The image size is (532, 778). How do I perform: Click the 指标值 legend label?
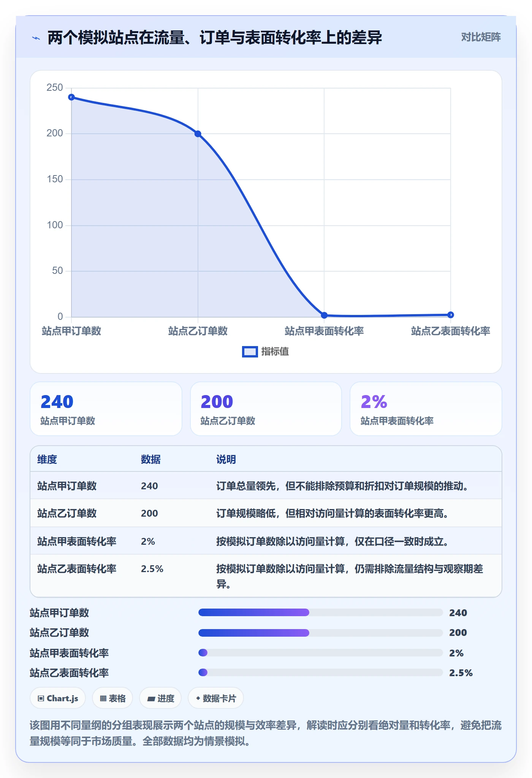click(275, 352)
